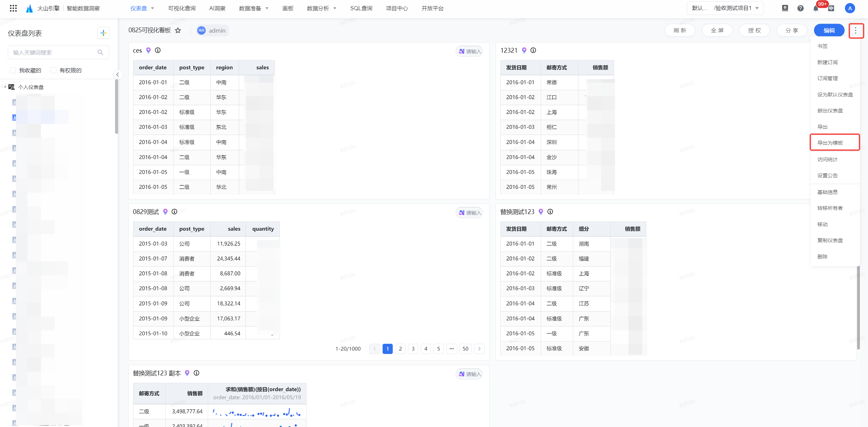The width and height of the screenshot is (868, 427).
Task: Open 画板 in top navigation
Action: (288, 8)
